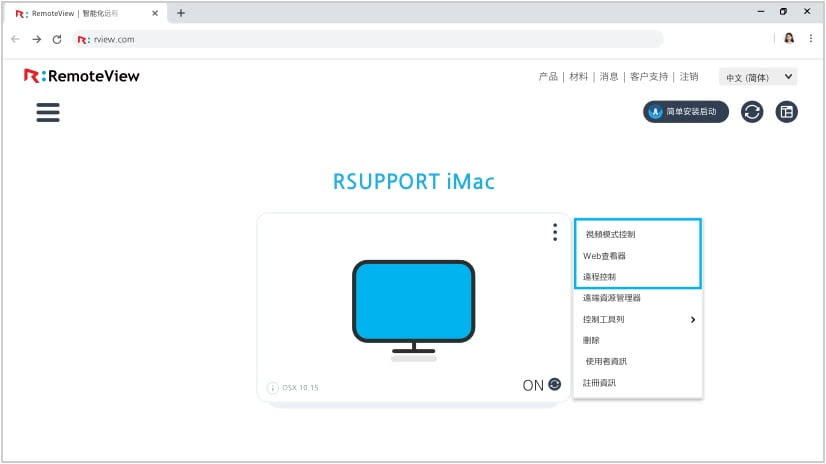Close the RemoteView browser tab
826x464 pixels.
(155, 13)
